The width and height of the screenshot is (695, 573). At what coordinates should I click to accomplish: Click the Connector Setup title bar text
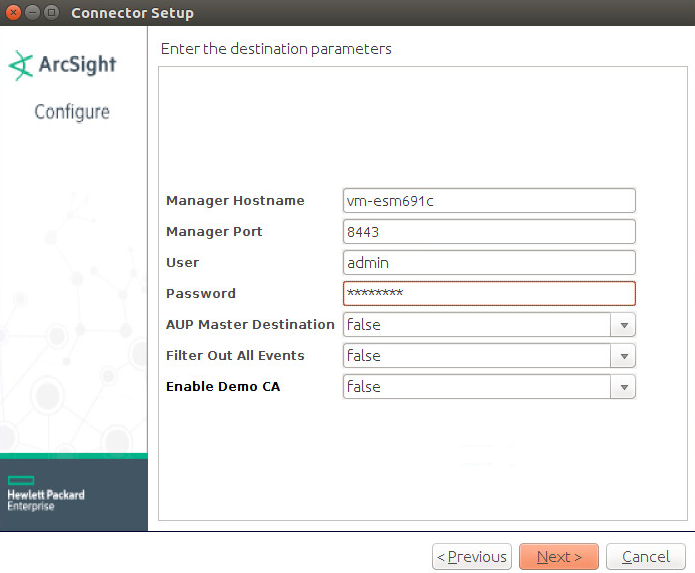pos(132,13)
